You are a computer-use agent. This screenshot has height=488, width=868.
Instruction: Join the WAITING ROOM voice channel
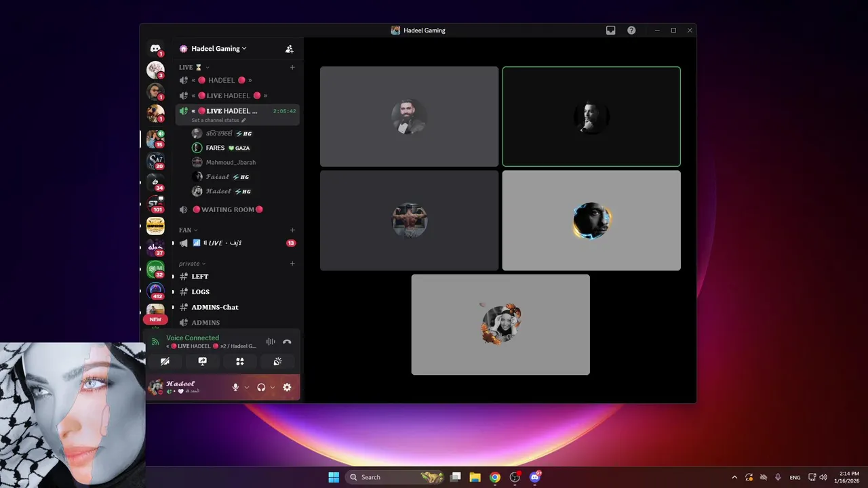[x=237, y=209]
